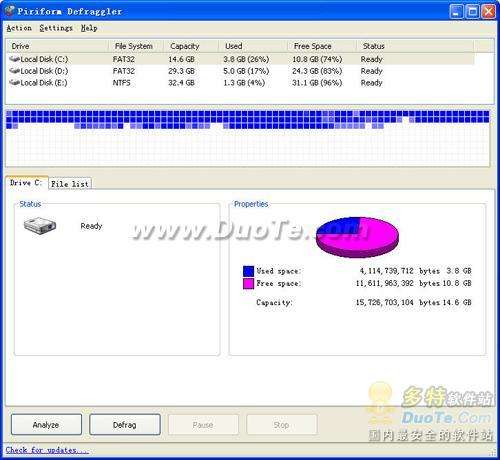Image resolution: width=500 pixels, height=460 pixels.
Task: Click the hard drive icon in Status panel
Action: pos(40,226)
